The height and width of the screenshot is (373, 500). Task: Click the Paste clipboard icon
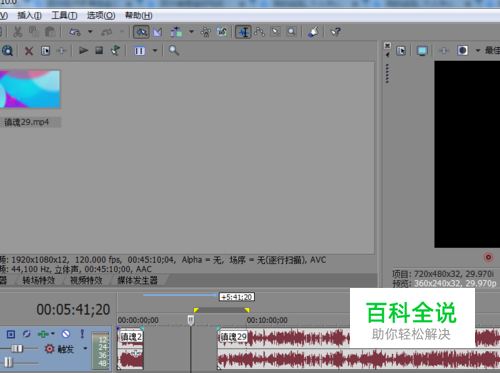click(50, 32)
